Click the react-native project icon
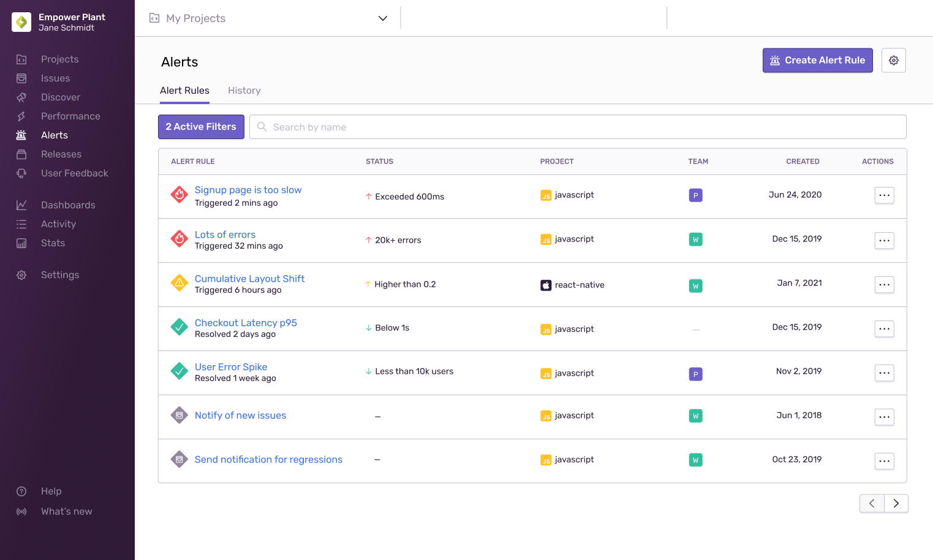This screenshot has height=560, width=933. pos(546,286)
